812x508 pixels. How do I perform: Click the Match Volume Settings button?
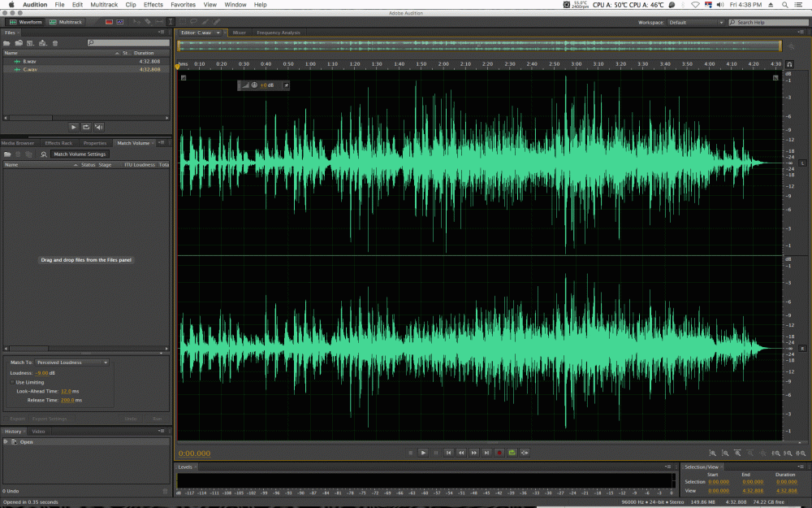[x=80, y=154]
